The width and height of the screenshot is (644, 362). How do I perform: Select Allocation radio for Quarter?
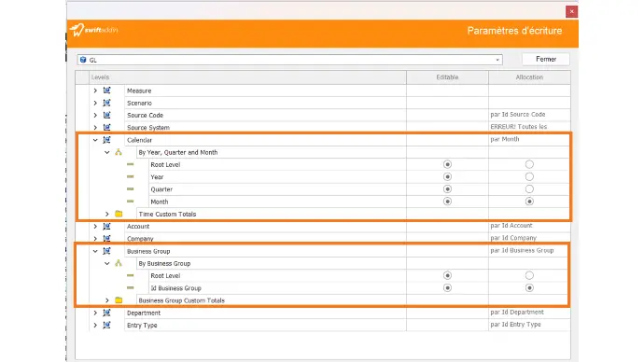click(529, 188)
